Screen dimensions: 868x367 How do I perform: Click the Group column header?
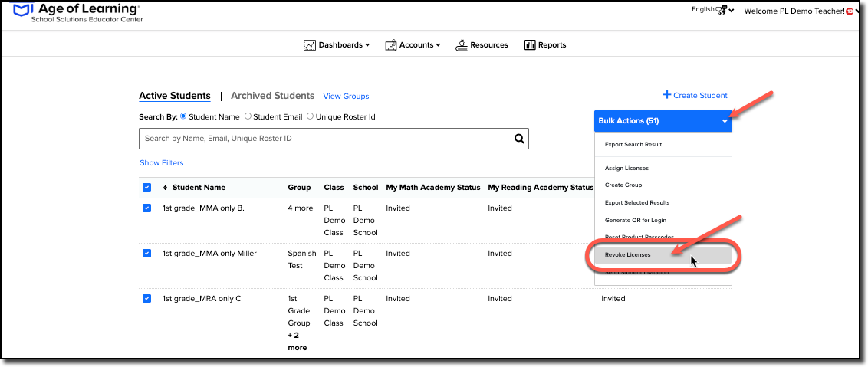299,188
